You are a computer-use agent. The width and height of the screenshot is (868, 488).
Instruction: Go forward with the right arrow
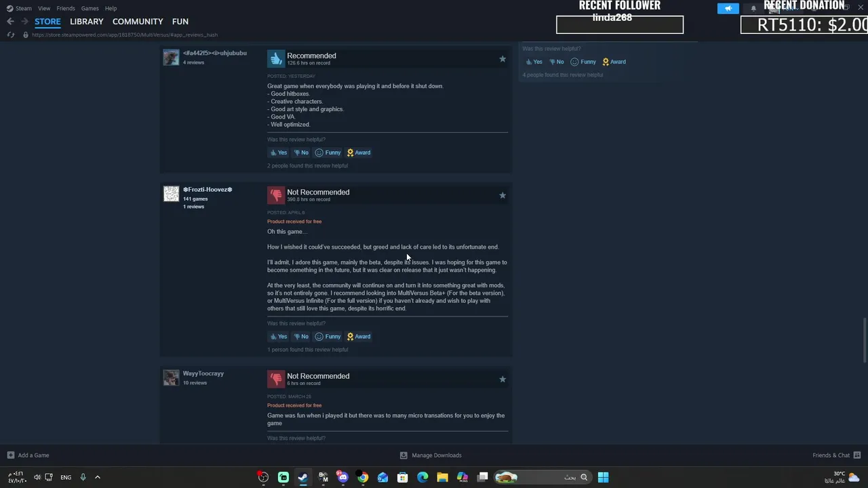(24, 22)
